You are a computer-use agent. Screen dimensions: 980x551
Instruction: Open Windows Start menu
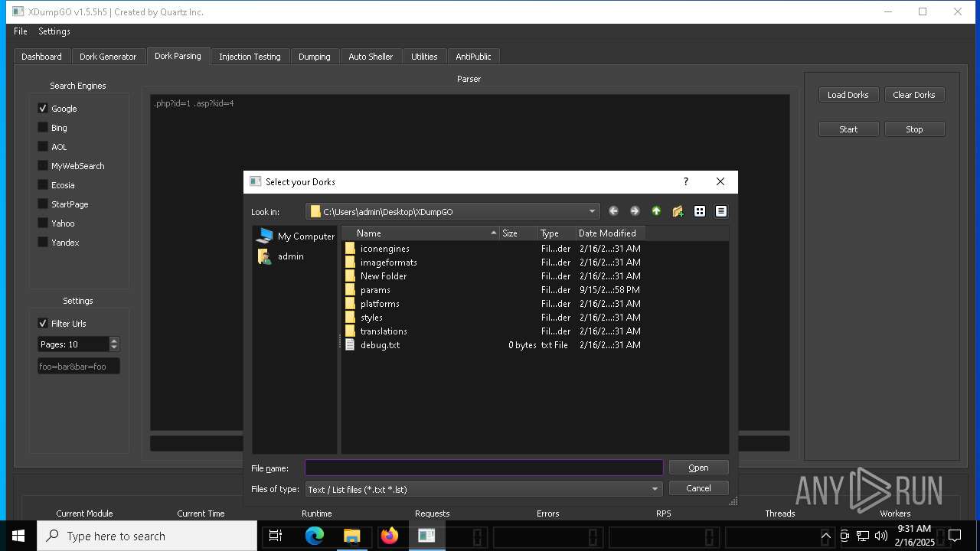18,536
